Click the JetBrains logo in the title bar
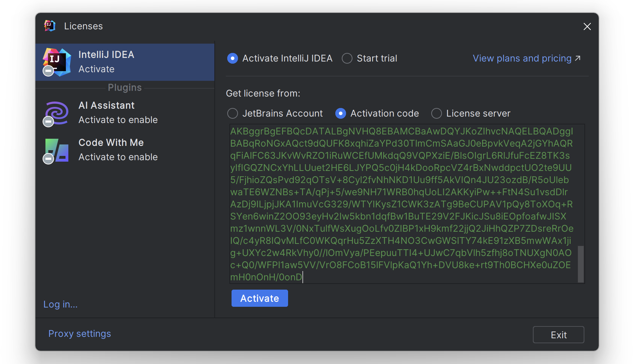The width and height of the screenshot is (637, 364). tap(50, 25)
